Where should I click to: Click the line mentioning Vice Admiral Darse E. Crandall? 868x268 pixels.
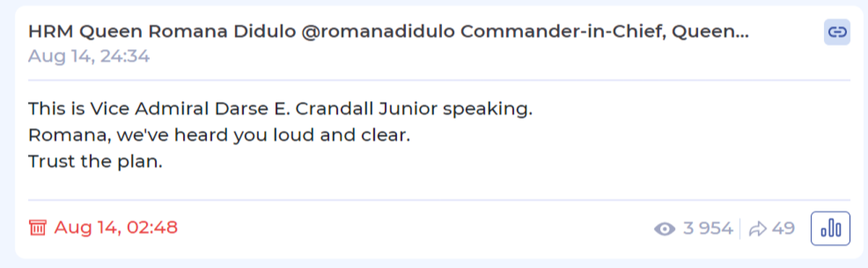point(281,110)
